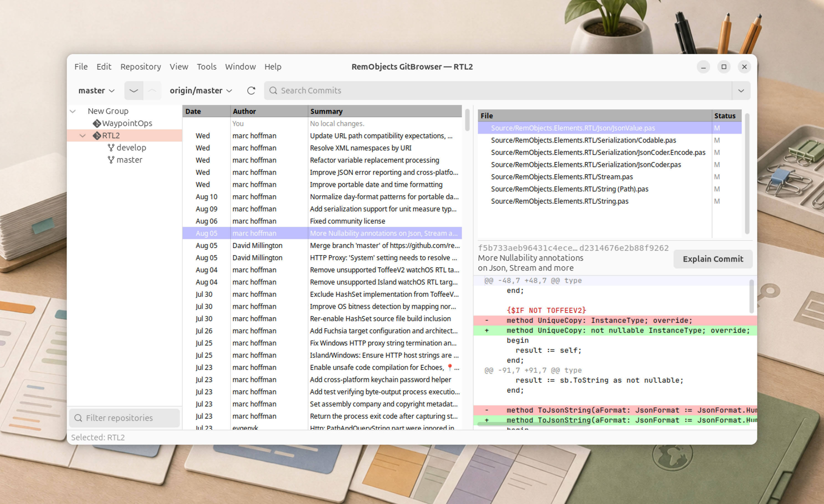This screenshot has width=824, height=504.
Task: Select file Serialization/Codable.pas
Action: point(609,140)
